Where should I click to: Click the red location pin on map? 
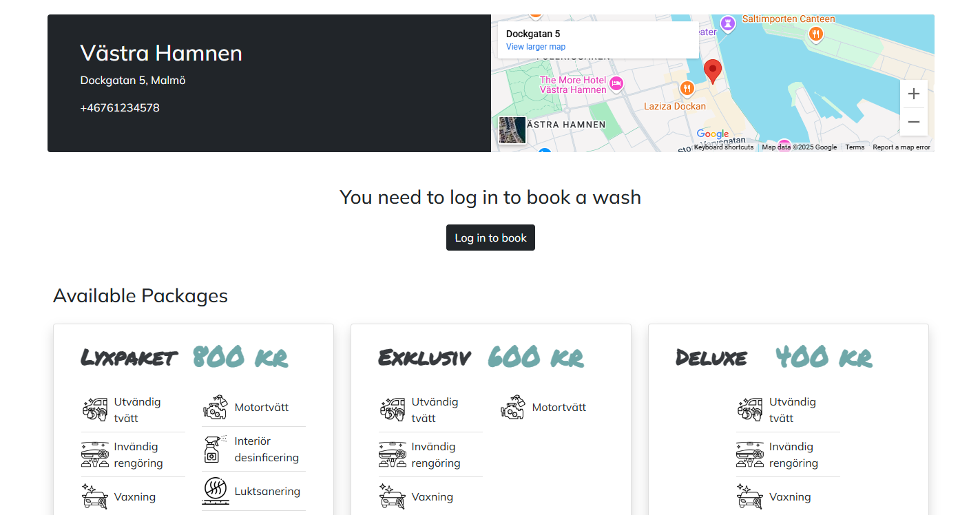point(712,70)
